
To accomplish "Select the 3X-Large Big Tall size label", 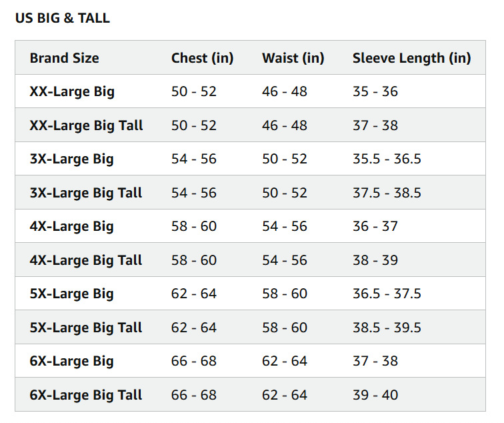I will [x=86, y=193].
